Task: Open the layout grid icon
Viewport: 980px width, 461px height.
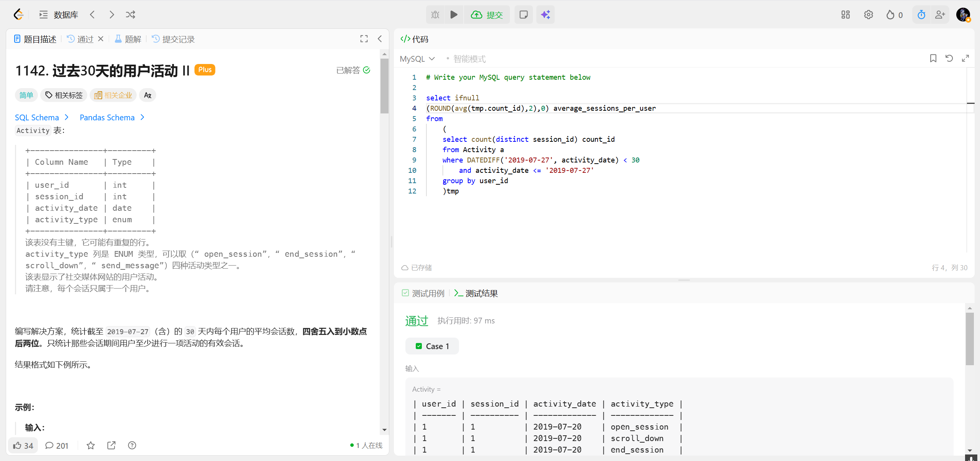Action: pos(845,15)
